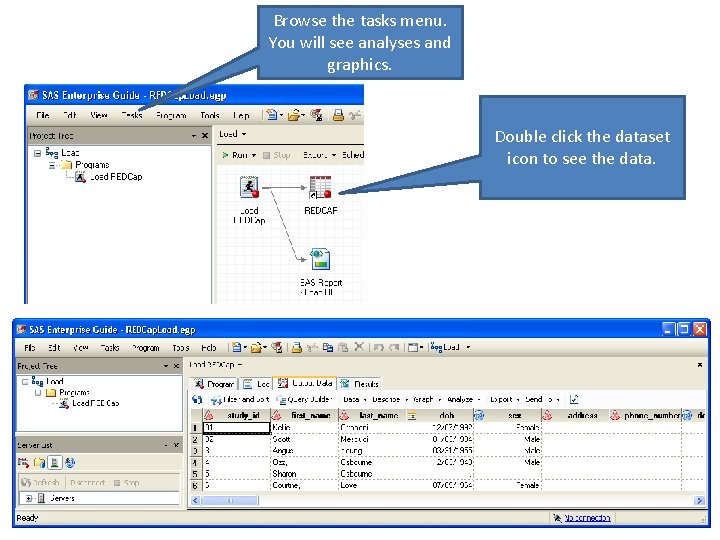Switch to the Results tab
This screenshot has width=720, height=540.
(360, 383)
